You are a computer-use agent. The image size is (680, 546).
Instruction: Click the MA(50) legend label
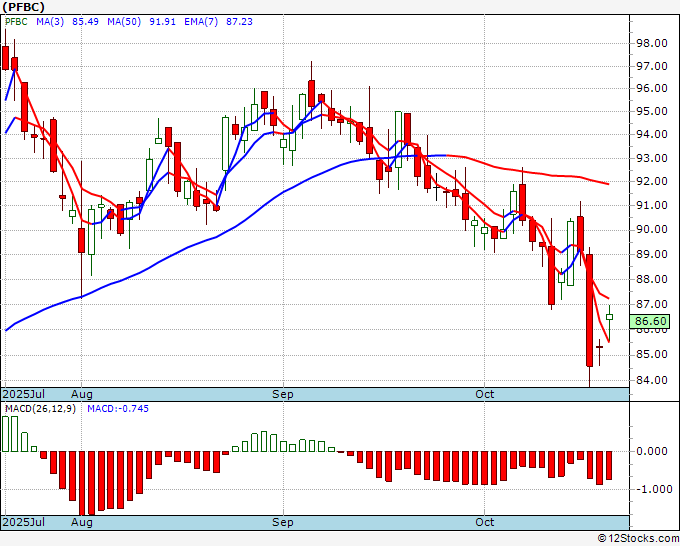[x=124, y=22]
